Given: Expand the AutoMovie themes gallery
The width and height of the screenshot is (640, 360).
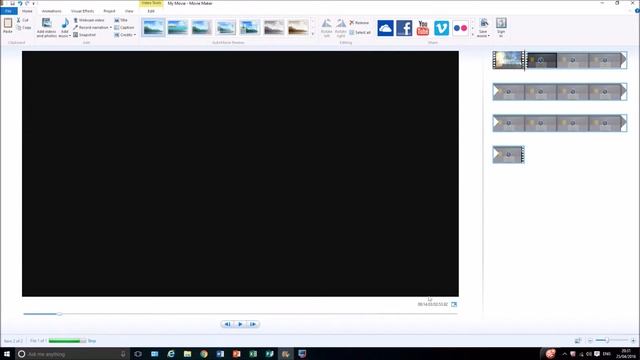Looking at the screenshot, I should click(x=313, y=34).
